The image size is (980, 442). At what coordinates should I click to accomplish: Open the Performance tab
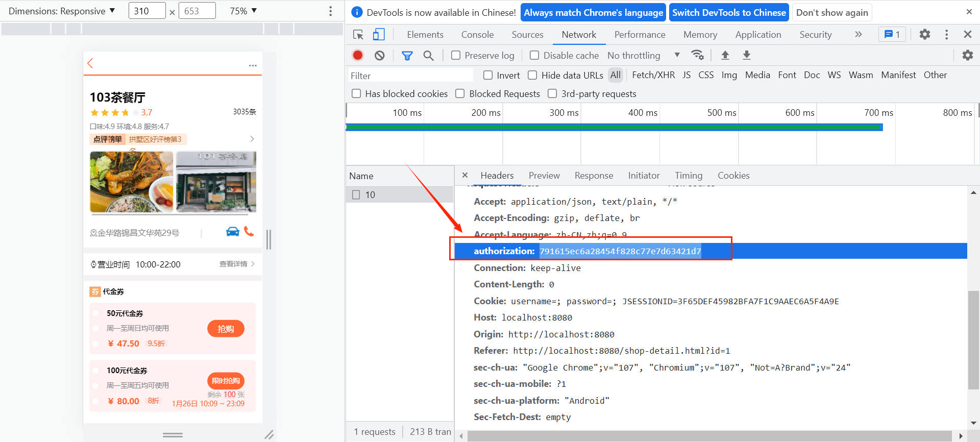[640, 34]
